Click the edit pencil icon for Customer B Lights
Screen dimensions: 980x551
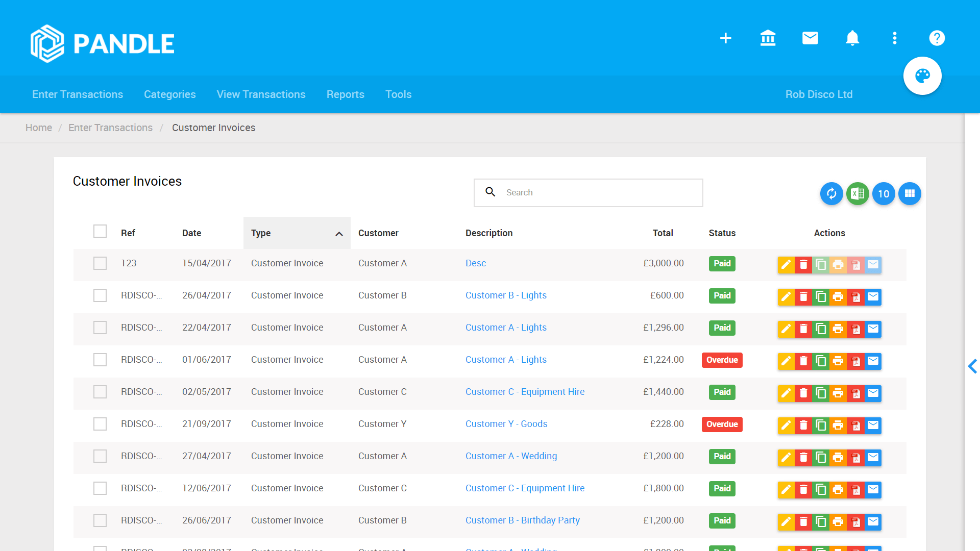786,296
